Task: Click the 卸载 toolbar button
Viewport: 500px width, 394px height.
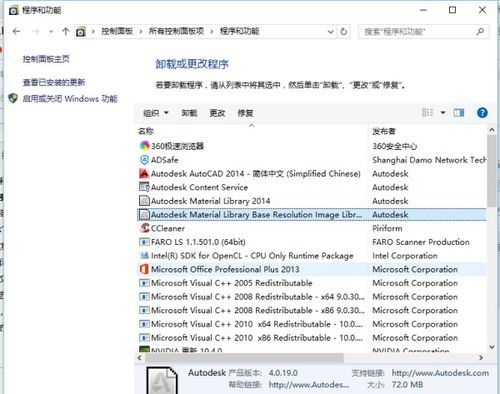Action: (189, 113)
